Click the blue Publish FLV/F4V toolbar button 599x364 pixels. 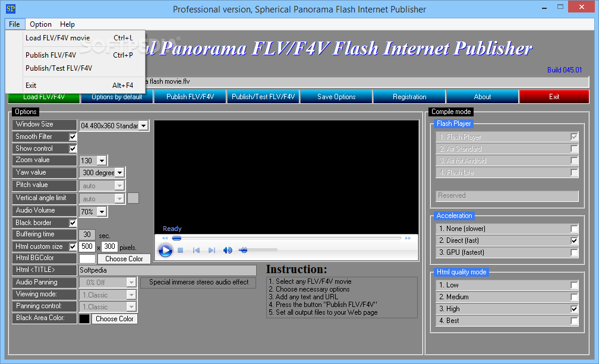pyautogui.click(x=190, y=97)
